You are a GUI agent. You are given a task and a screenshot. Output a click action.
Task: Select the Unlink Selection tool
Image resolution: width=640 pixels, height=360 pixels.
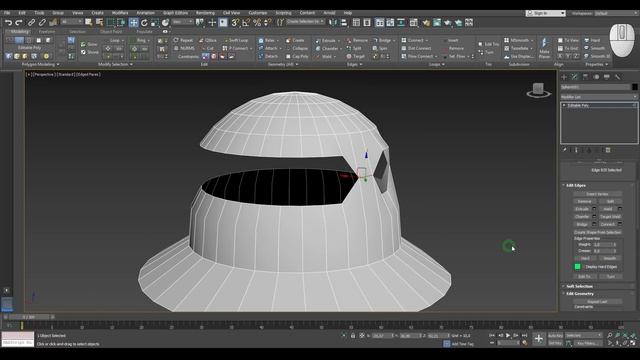click(42, 22)
